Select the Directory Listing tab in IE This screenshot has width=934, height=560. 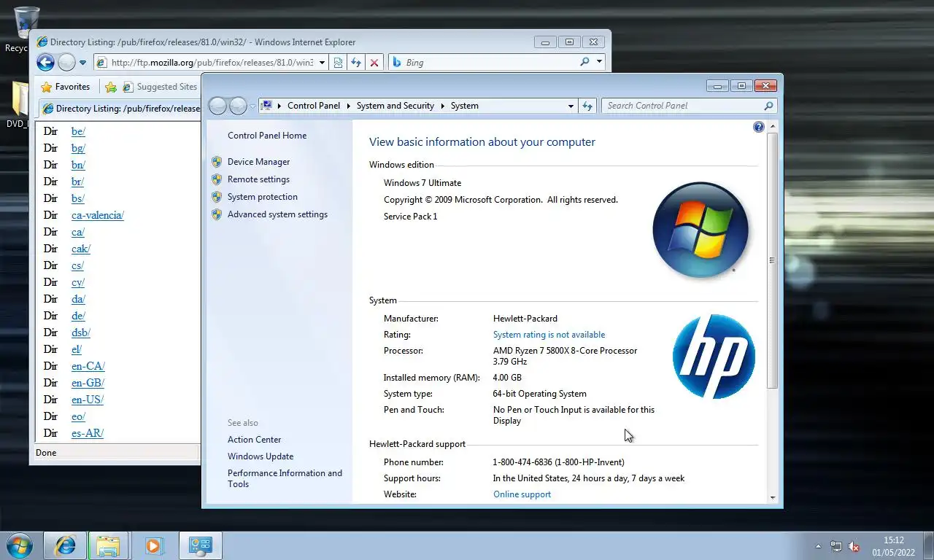pos(120,109)
